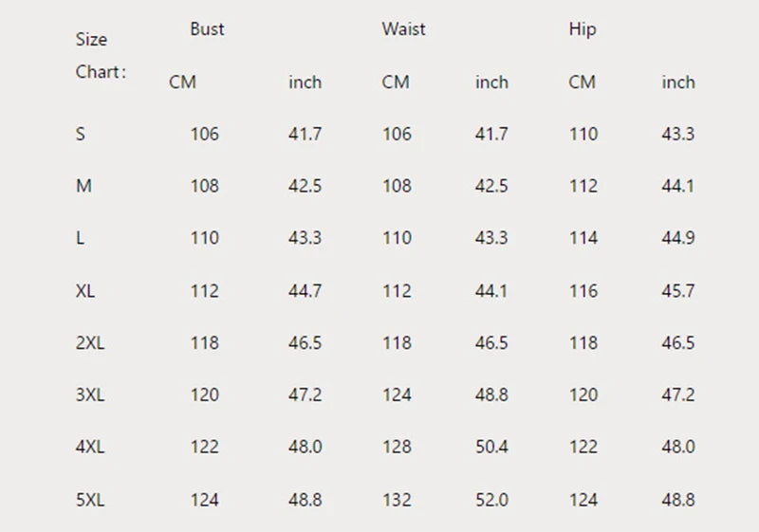Click the 50.4 waist inch value
759x532 pixels.
pos(491,448)
